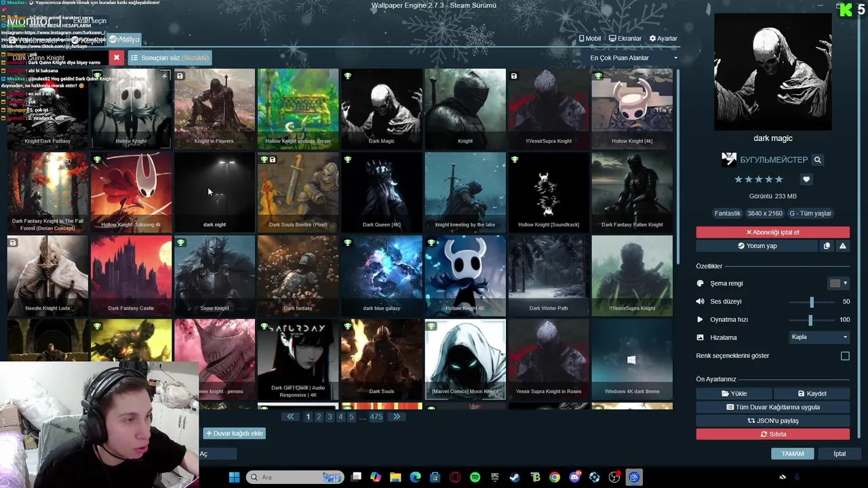Open Spotify from the taskbar
This screenshot has height=488, width=868.
click(475, 477)
